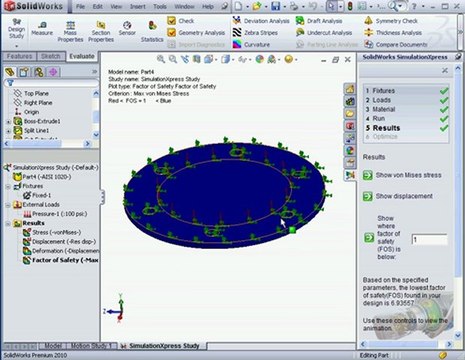Expand the Split Line1 feature

coord(8,131)
